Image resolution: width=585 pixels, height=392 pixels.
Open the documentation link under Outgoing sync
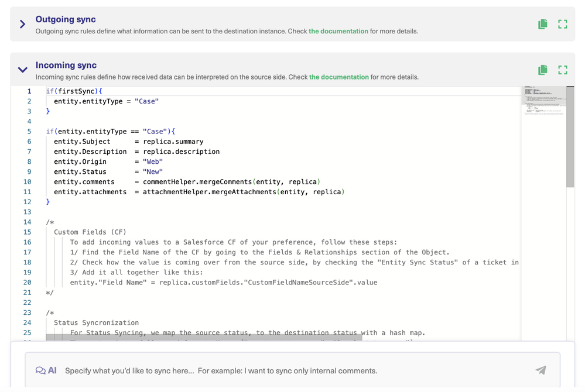coord(338,31)
